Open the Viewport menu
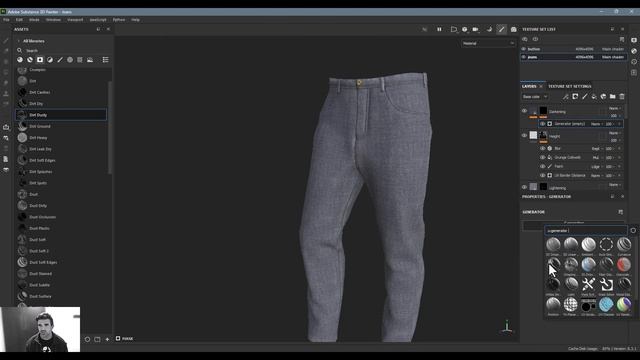Screen dimensions: 640x360 point(75,20)
